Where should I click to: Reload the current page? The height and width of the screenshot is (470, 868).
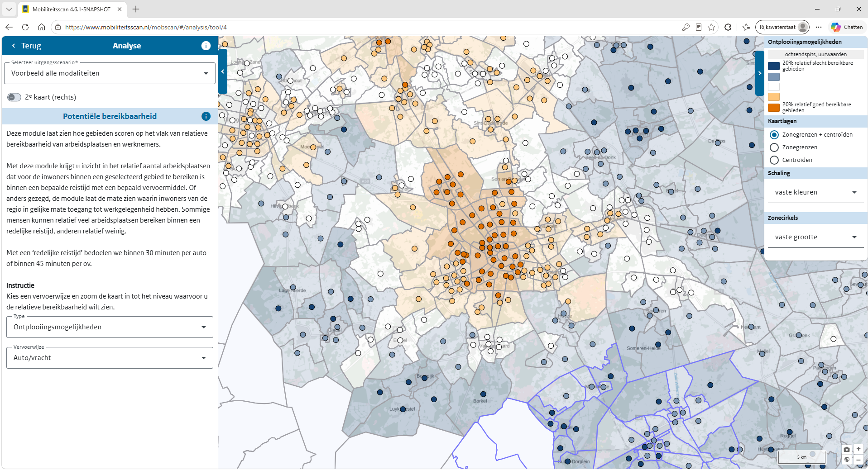tap(25, 27)
